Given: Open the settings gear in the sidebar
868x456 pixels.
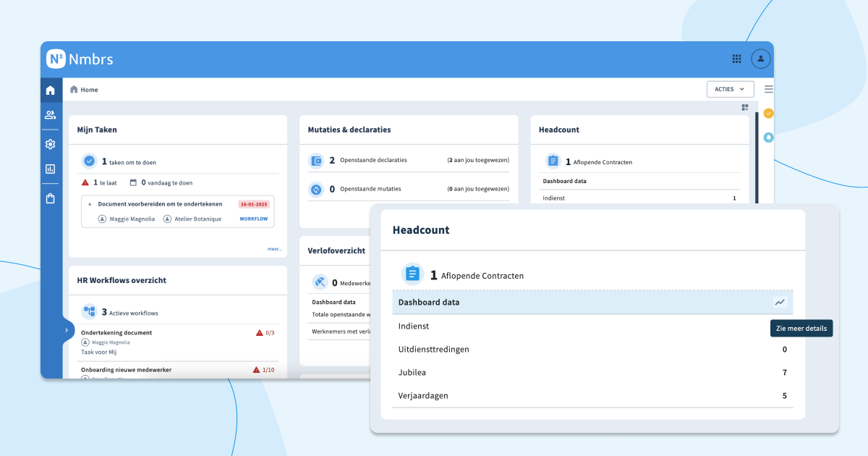Looking at the screenshot, I should (50, 145).
